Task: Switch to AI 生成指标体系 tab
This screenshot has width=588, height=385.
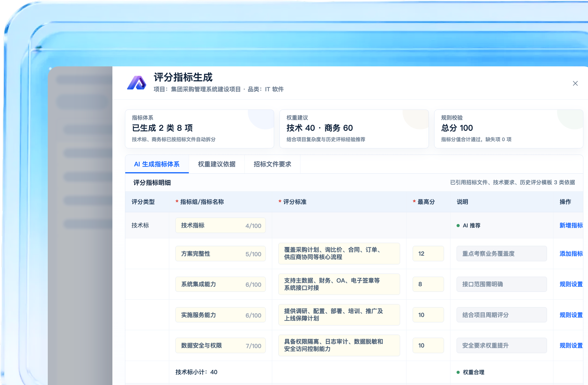Action: 157,164
